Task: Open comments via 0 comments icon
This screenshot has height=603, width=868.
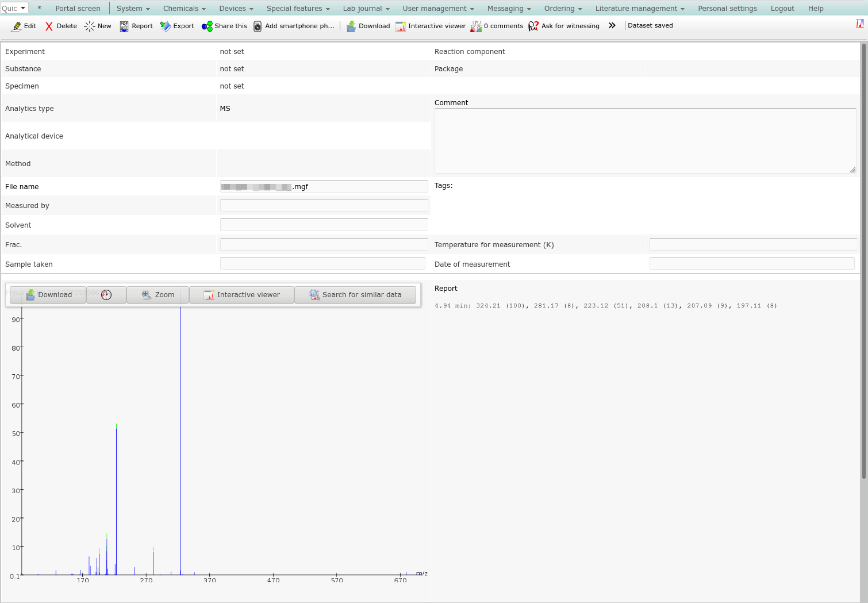Action: pyautogui.click(x=476, y=26)
